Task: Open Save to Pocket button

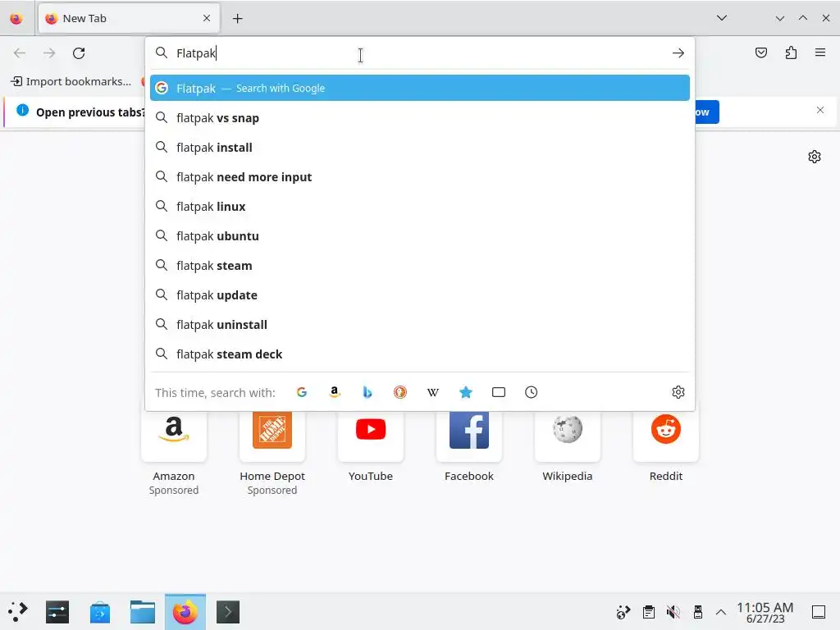Action: pyautogui.click(x=760, y=52)
